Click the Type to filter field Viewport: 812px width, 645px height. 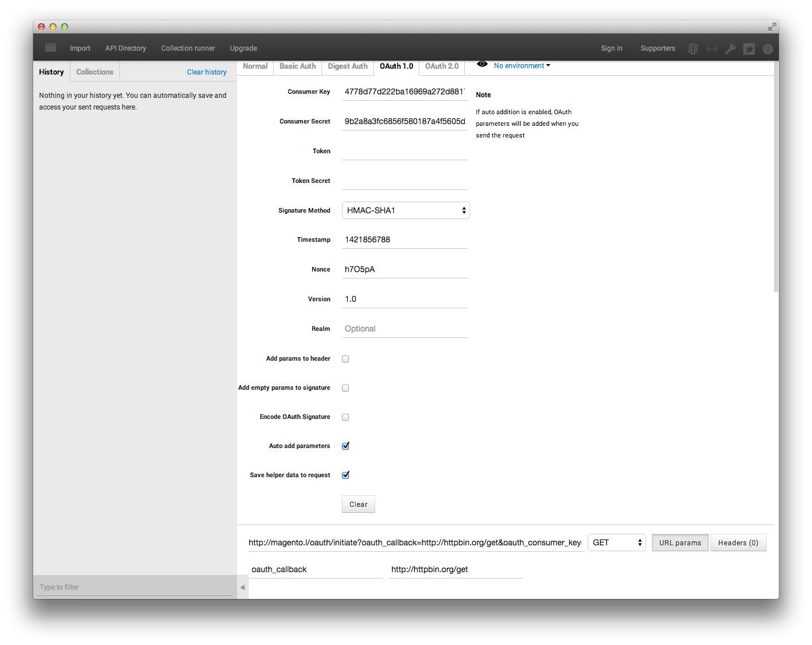click(134, 587)
